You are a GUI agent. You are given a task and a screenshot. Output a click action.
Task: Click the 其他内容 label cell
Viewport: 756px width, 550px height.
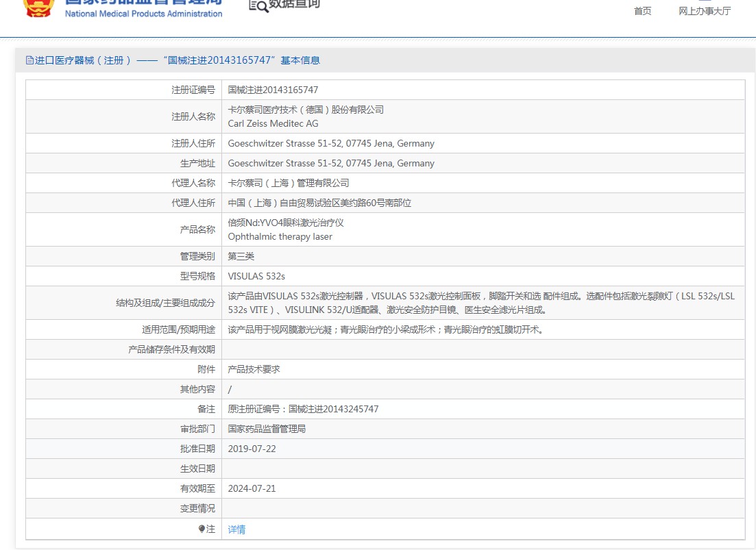(x=123, y=389)
